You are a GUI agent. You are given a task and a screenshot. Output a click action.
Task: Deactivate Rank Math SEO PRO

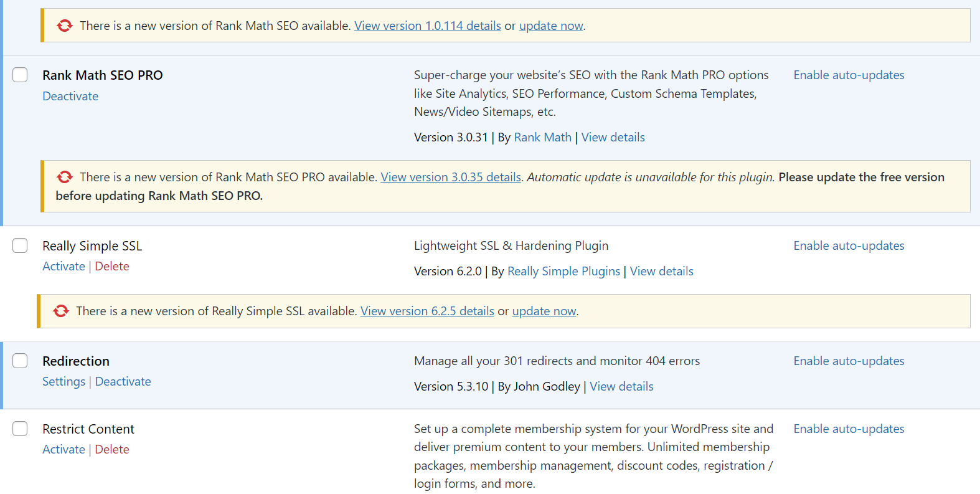(70, 96)
